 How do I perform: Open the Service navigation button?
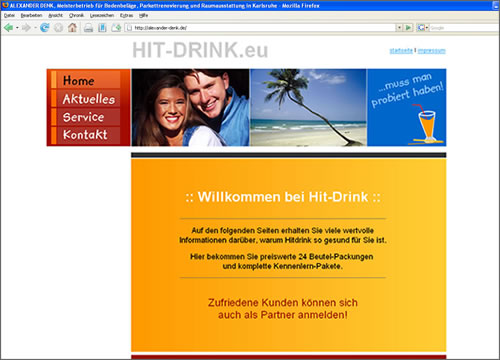point(86,117)
